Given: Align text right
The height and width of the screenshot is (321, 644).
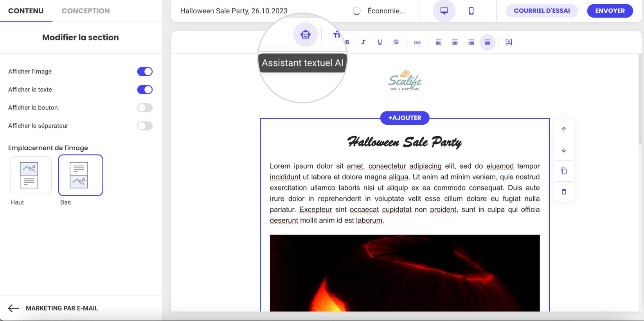Looking at the screenshot, I should [471, 42].
